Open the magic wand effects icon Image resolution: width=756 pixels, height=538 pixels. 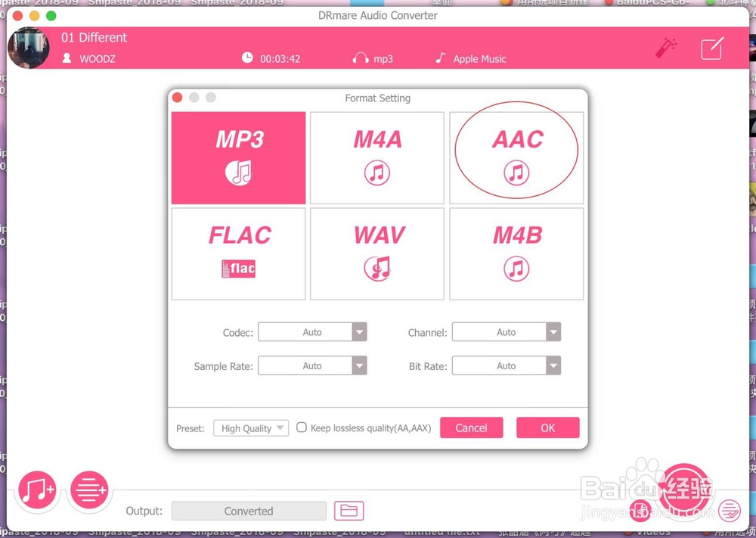click(666, 48)
